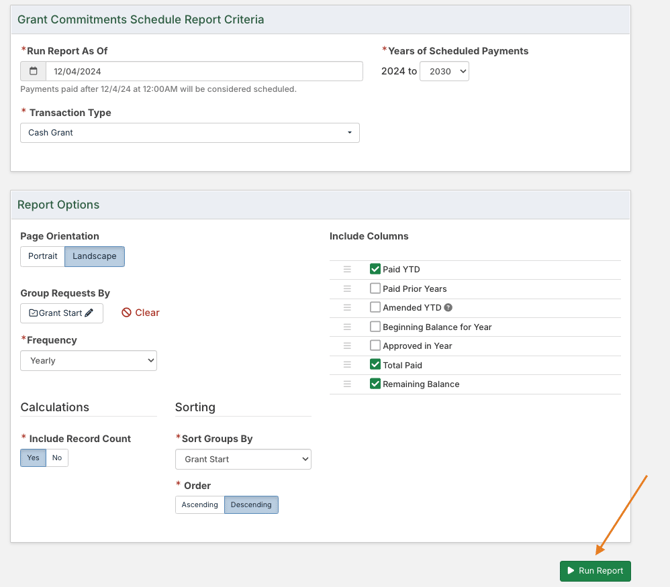670x587 pixels.
Task: Clear the group requests selection
Action: click(x=141, y=313)
